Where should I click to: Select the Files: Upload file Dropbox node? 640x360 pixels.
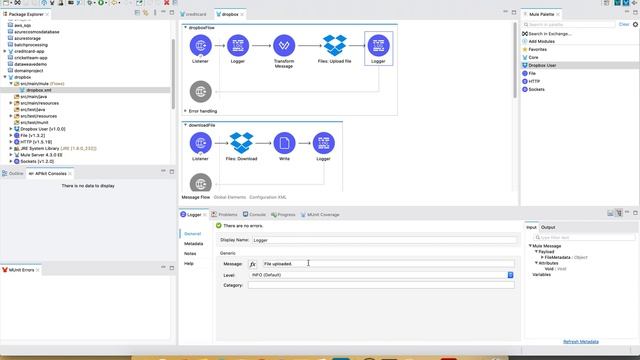[x=335, y=45]
